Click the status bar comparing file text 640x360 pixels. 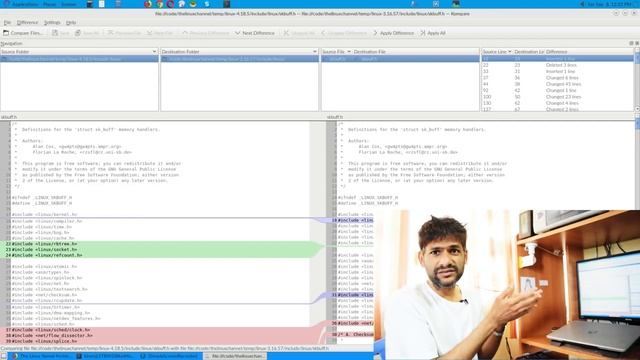click(x=165, y=349)
